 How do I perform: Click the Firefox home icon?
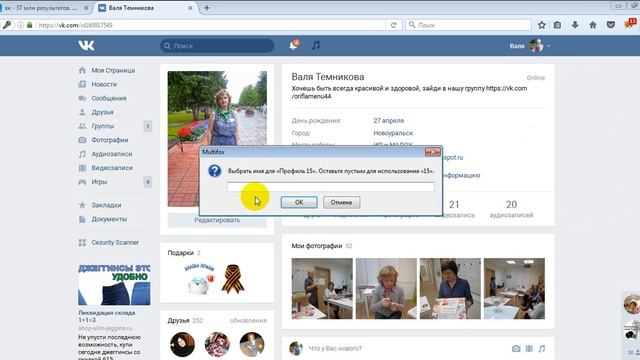pyautogui.click(x=593, y=25)
